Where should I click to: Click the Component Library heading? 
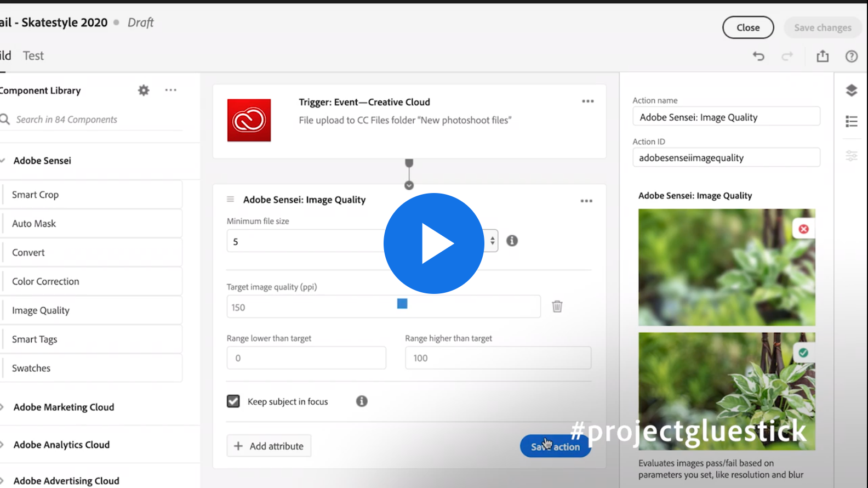click(x=40, y=90)
